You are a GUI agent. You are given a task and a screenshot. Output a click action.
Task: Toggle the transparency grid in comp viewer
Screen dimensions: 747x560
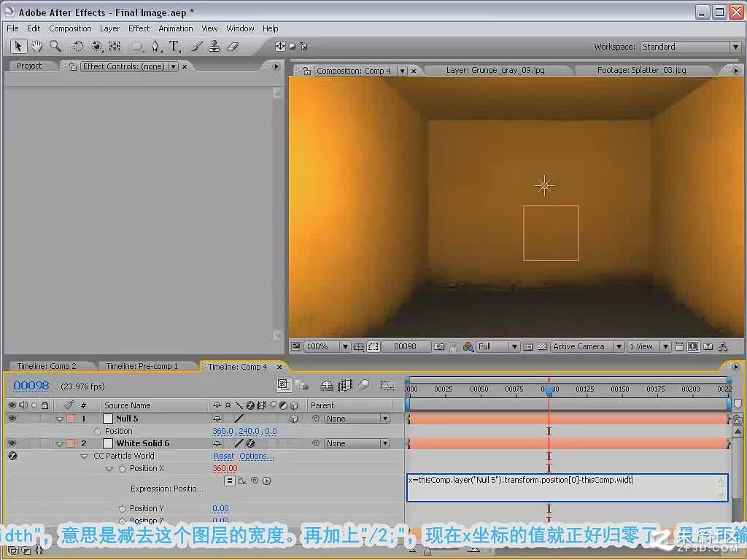pyautogui.click(x=542, y=346)
